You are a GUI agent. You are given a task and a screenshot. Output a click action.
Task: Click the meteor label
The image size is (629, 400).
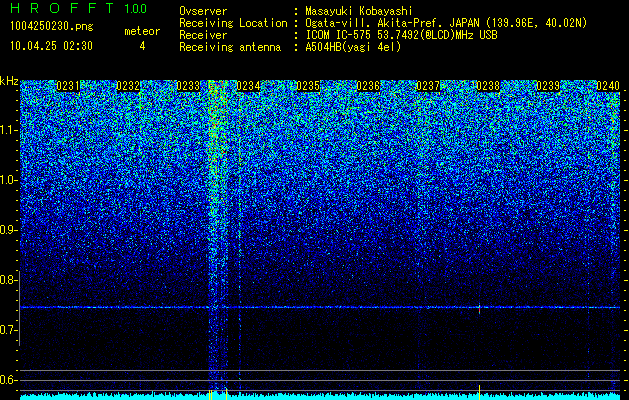(142, 31)
